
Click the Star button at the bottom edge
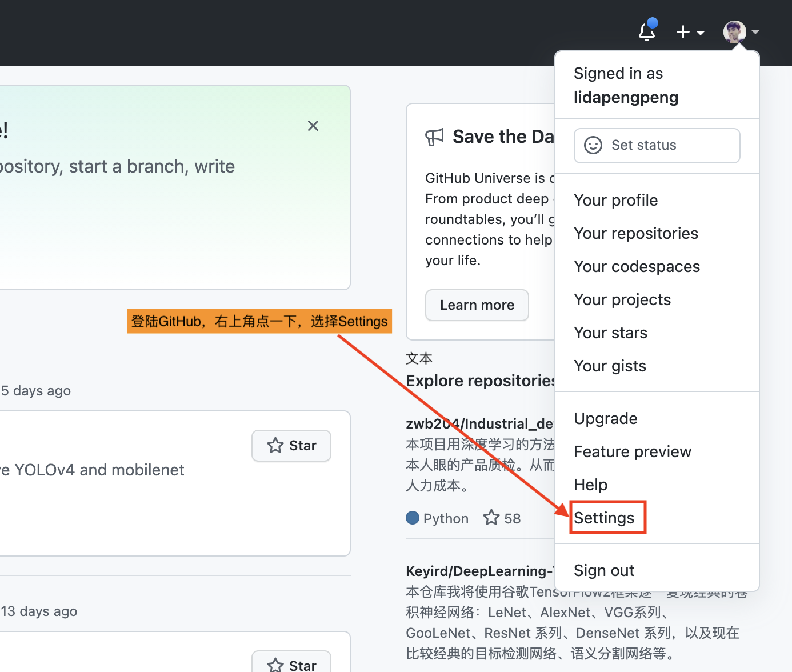[x=291, y=663]
